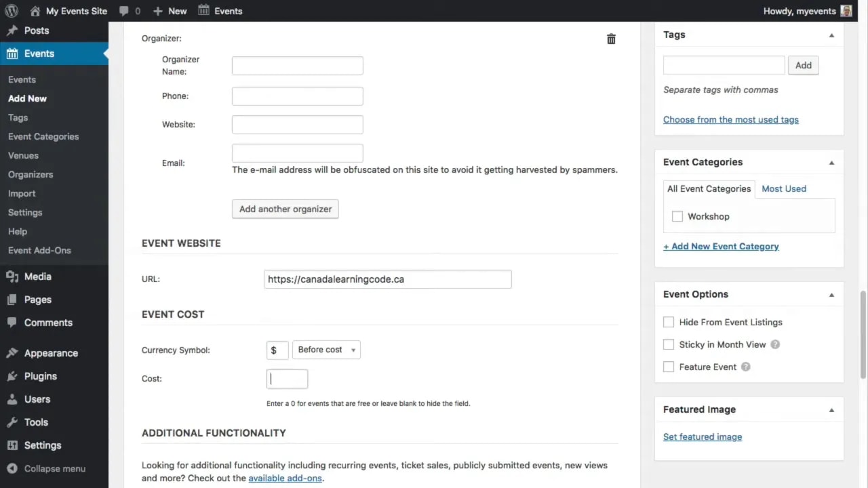Open Help in the Events submenu
The width and height of the screenshot is (868, 488).
(x=18, y=231)
